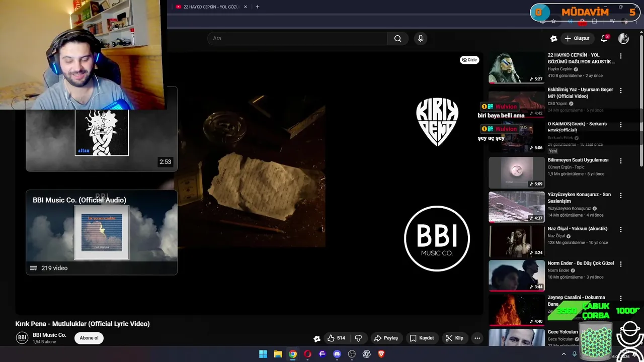
Task: Open the 4:40 fire thumbnail video
Action: click(517, 310)
